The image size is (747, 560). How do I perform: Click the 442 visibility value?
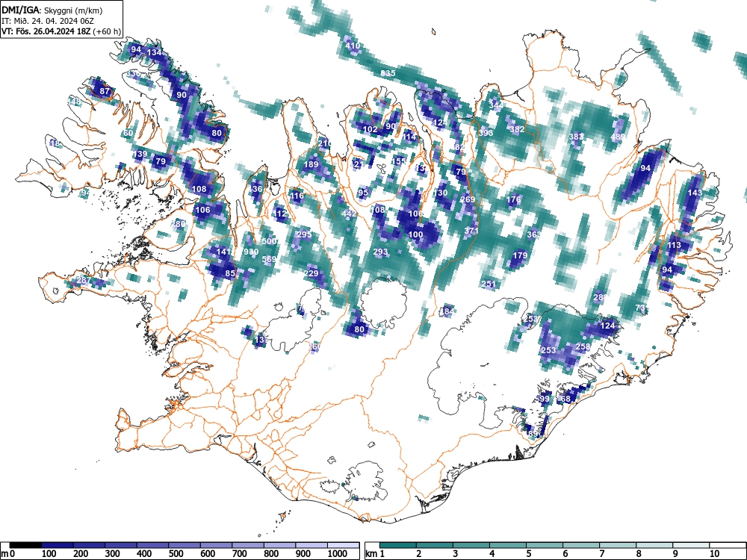tap(349, 214)
